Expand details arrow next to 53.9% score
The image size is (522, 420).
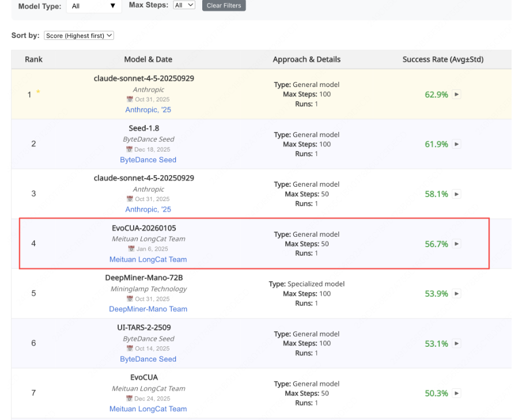click(457, 294)
